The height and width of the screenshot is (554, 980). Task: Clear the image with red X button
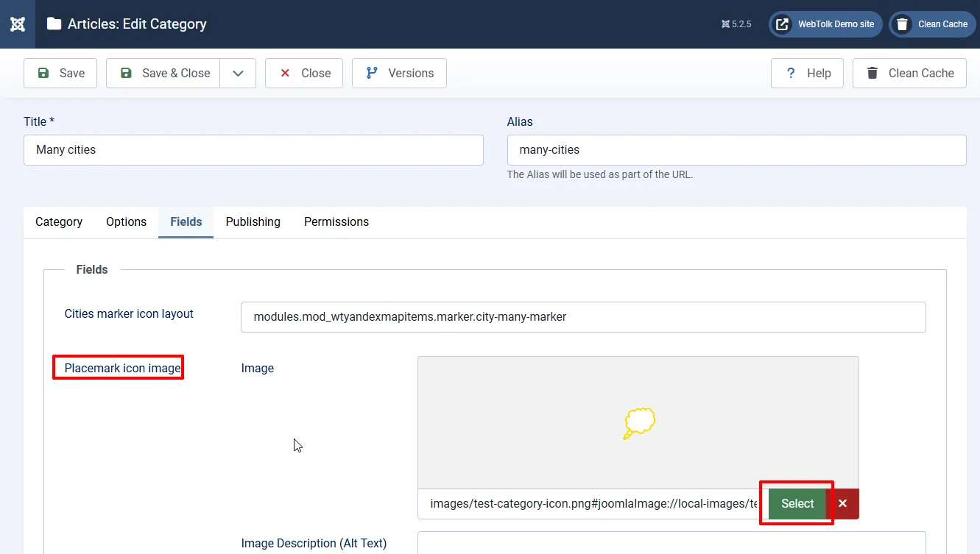tap(842, 504)
